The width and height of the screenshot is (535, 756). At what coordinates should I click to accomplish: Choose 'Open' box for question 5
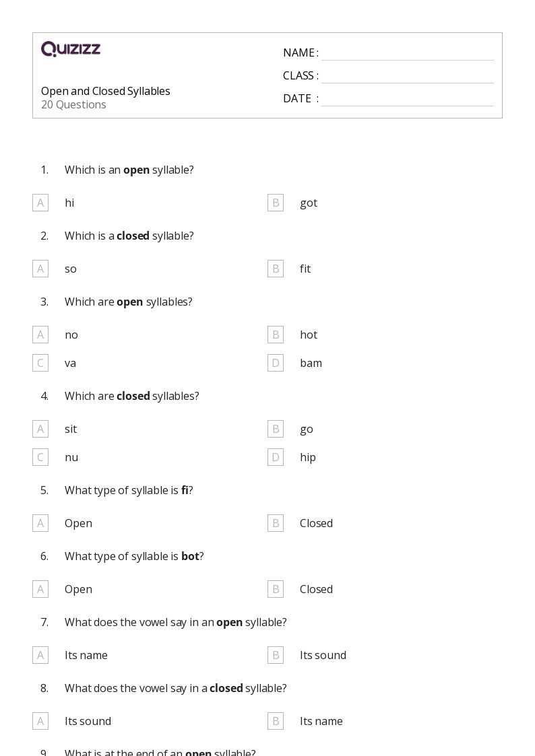point(40,523)
